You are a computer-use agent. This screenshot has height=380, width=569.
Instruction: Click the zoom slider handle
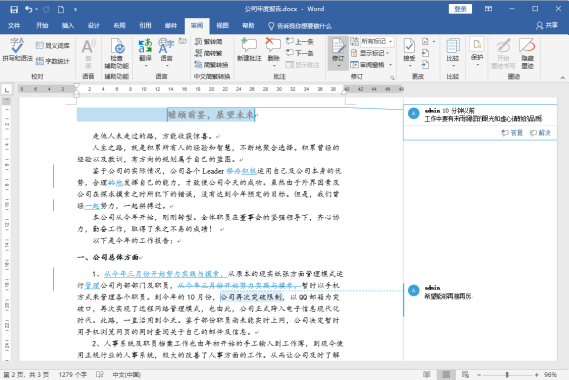(x=507, y=375)
